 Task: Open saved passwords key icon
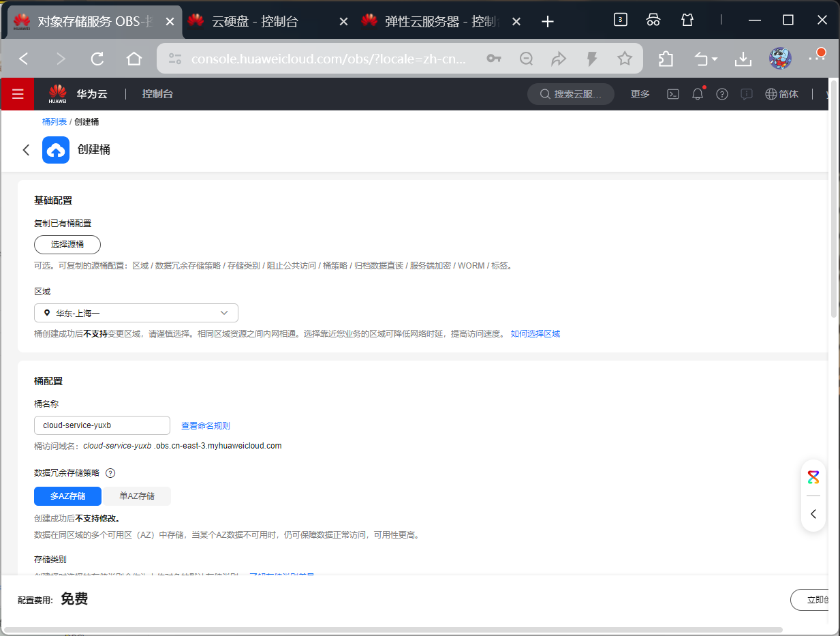[x=494, y=59]
